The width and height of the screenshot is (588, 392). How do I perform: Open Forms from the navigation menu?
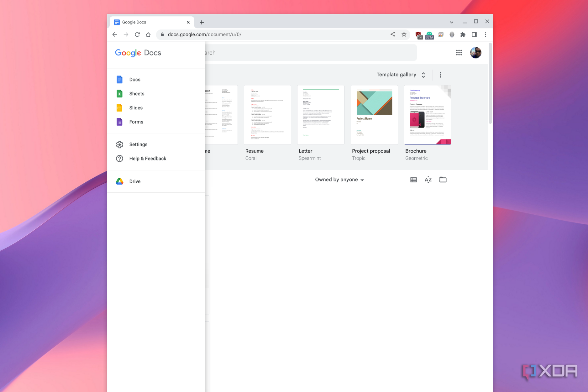136,122
